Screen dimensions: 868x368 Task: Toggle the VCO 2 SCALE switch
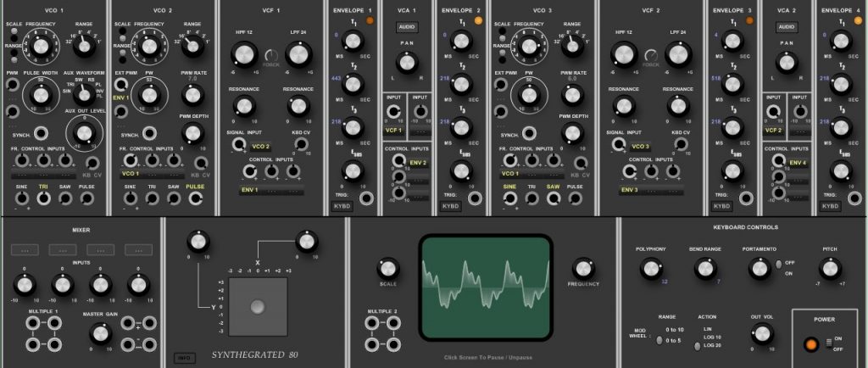(x=122, y=32)
